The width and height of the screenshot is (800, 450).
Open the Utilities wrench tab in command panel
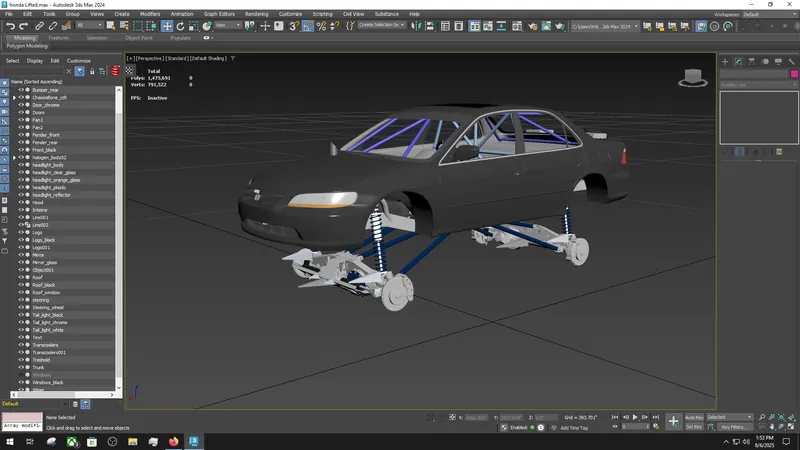791,61
